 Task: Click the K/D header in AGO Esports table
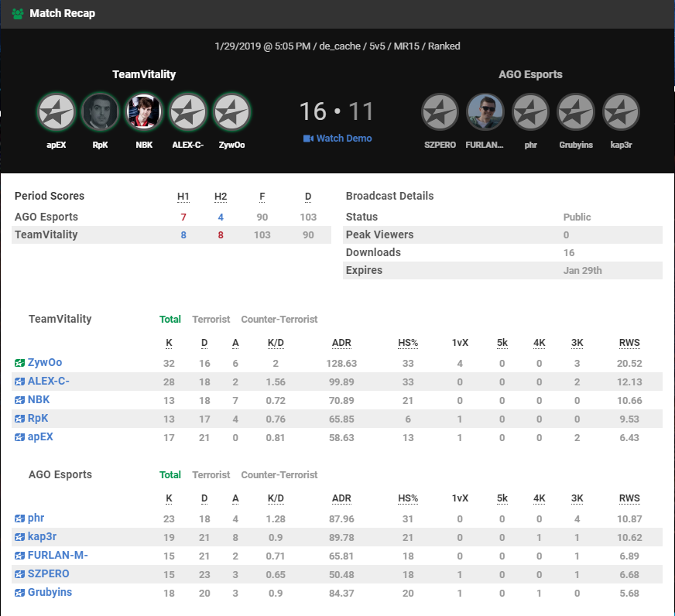[276, 498]
